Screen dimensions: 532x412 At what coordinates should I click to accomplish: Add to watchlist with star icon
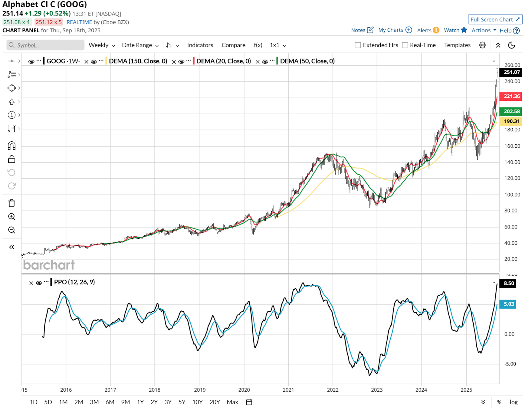464,30
